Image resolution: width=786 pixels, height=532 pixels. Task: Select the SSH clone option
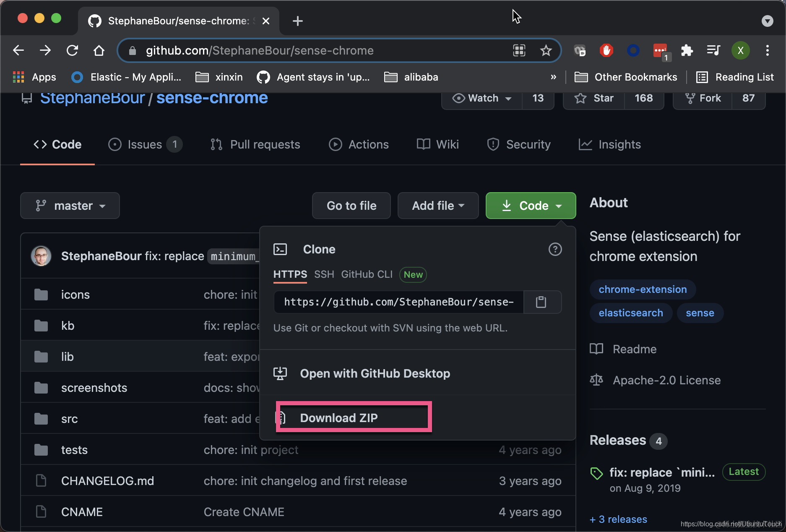click(x=324, y=274)
